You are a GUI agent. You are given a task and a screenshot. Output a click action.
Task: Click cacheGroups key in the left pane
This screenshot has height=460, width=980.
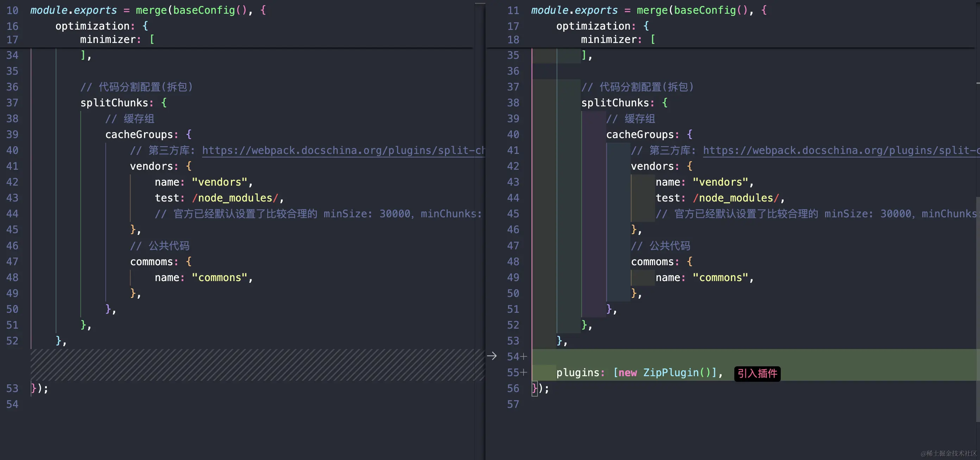pyautogui.click(x=139, y=135)
